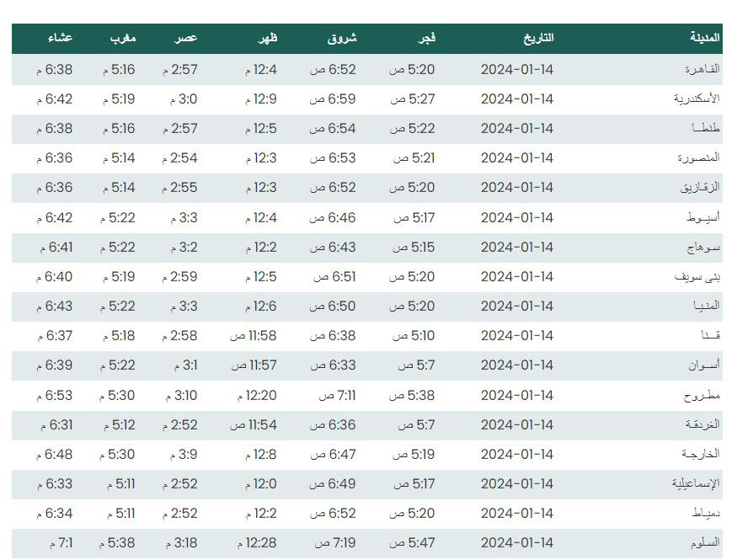Image resolution: width=737 pixels, height=560 pixels.
Task: Click the date cell in دمياط row
Action: click(517, 514)
